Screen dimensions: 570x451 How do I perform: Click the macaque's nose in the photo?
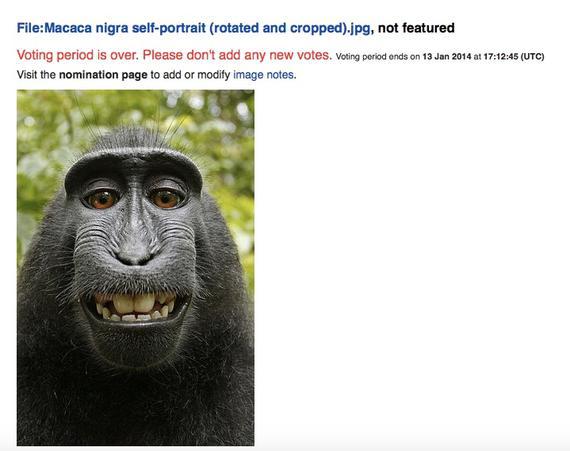pos(135,251)
